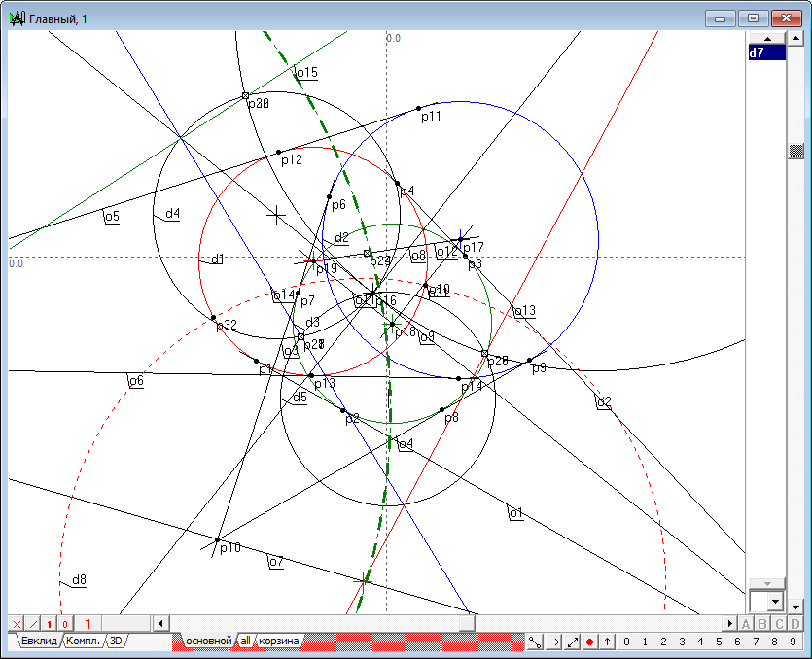
Task: Click the o7 line label
Action: point(276,561)
